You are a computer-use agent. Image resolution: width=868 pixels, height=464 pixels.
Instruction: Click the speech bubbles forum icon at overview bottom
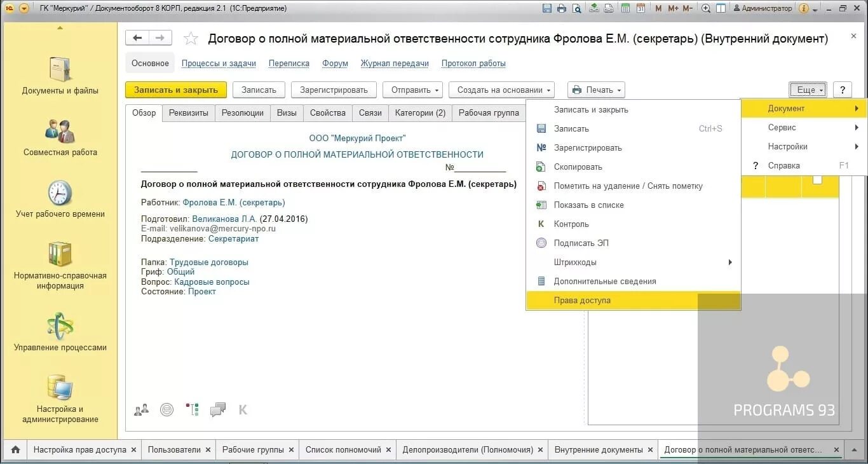[x=218, y=410]
